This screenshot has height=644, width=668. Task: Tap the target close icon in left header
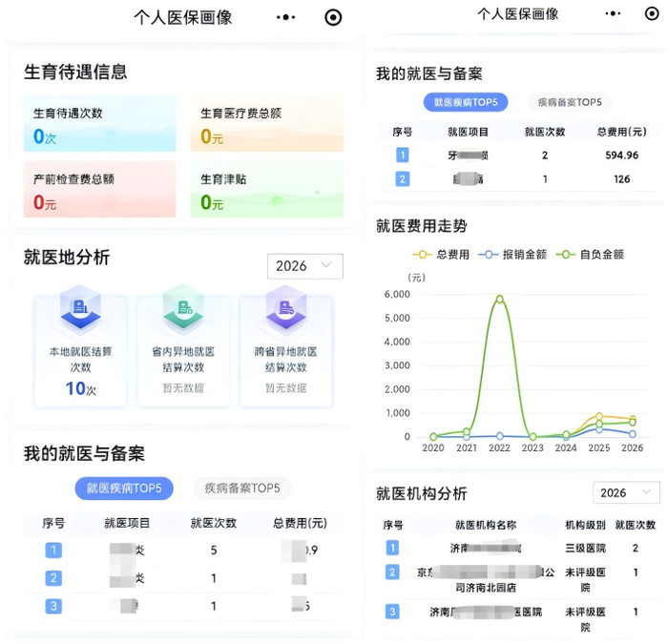[333, 17]
